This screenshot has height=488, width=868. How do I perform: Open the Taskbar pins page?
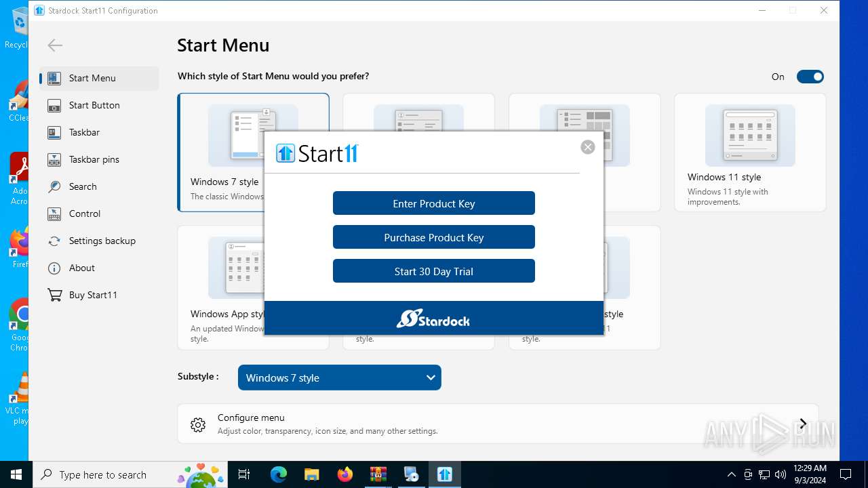pos(99,159)
